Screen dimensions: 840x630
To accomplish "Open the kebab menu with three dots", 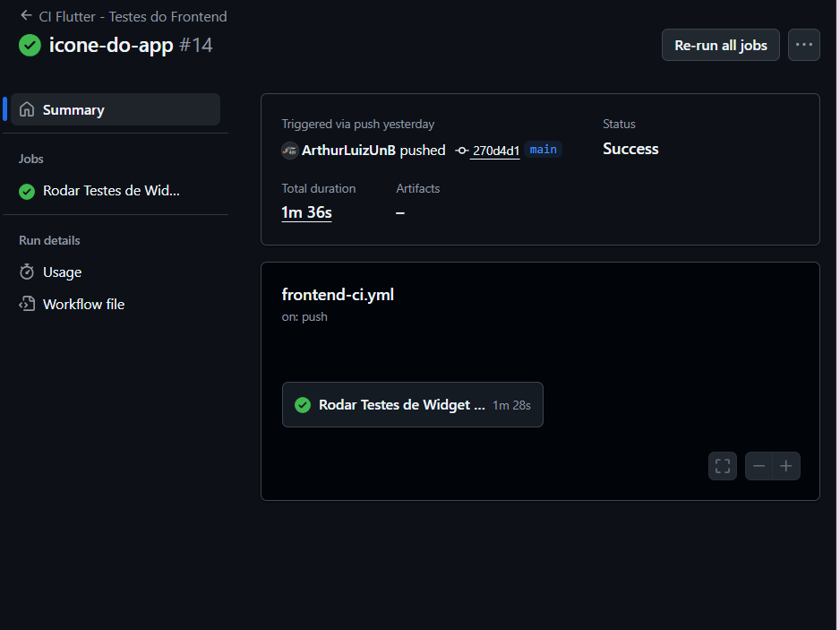I will [803, 44].
